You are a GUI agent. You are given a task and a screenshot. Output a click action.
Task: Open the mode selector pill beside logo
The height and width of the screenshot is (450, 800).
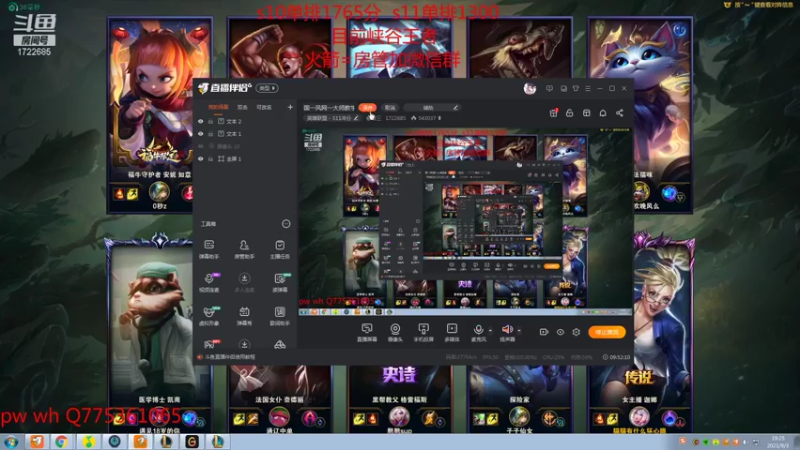coord(267,88)
